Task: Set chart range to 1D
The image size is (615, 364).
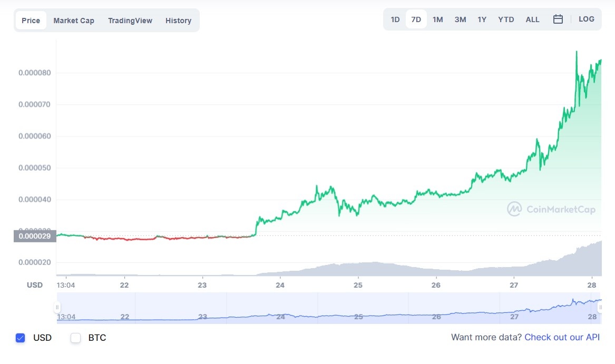Action: [x=395, y=19]
